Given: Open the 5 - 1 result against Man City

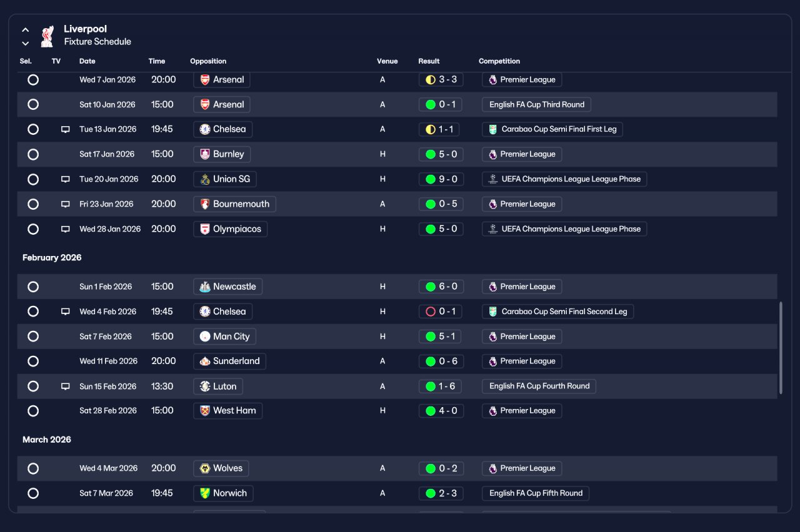Looking at the screenshot, I should point(441,337).
